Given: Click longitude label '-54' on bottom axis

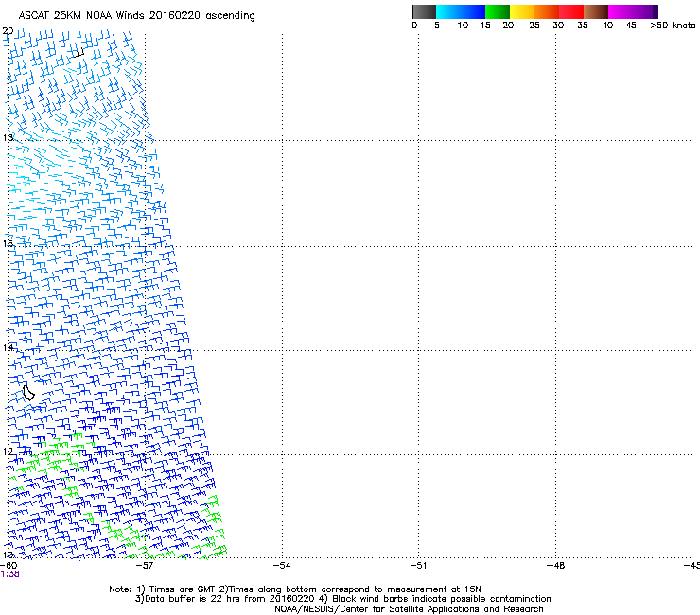Looking at the screenshot, I should coord(281,566).
